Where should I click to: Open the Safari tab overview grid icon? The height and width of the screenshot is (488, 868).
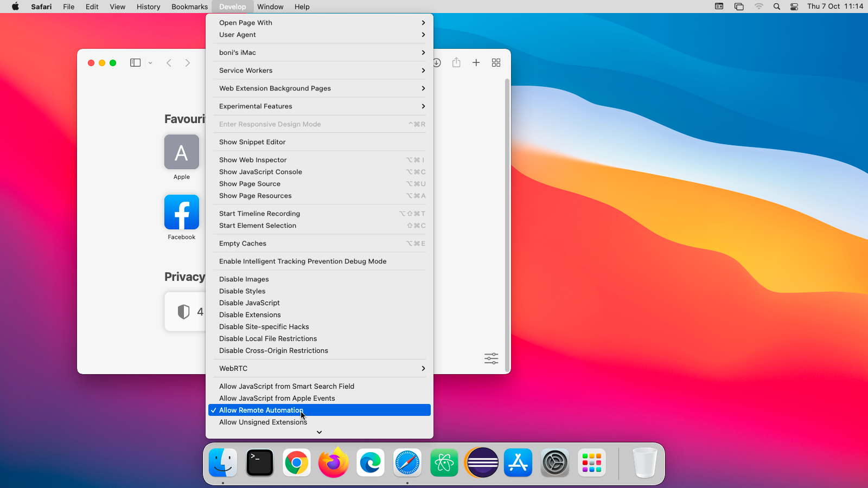(x=496, y=63)
